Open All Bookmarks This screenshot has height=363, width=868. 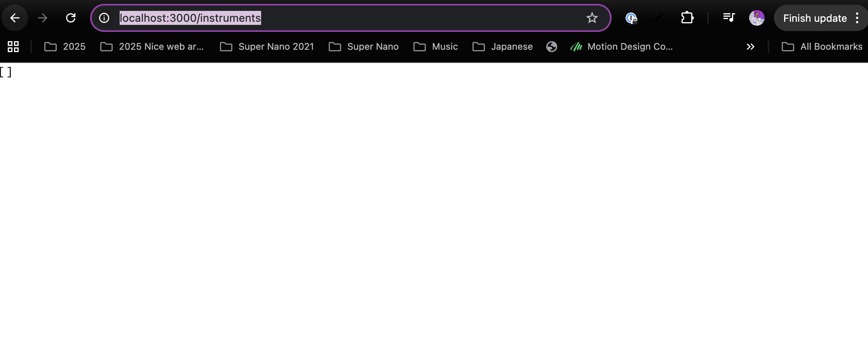point(823,46)
